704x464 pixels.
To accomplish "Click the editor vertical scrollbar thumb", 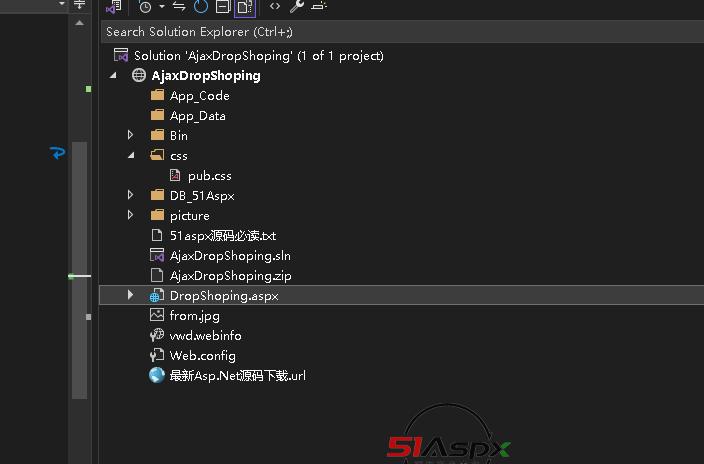I will (x=79, y=270).
